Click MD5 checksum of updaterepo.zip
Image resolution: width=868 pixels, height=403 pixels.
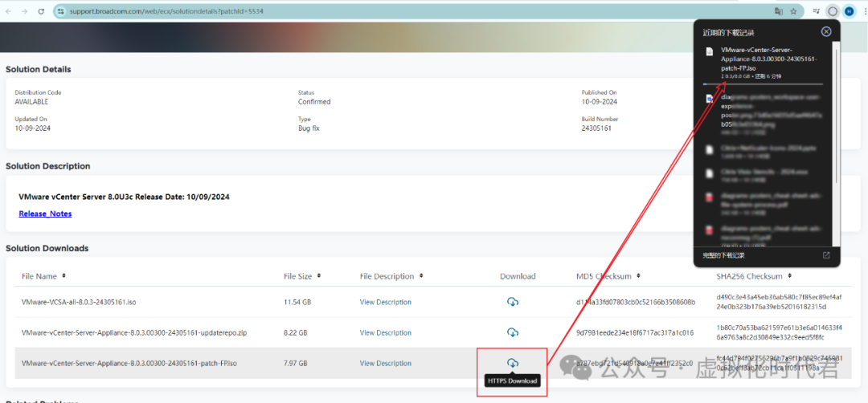(x=634, y=333)
